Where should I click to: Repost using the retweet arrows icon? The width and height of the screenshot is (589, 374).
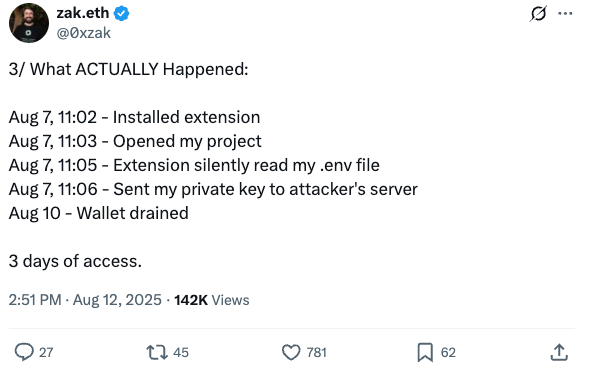tap(157, 352)
